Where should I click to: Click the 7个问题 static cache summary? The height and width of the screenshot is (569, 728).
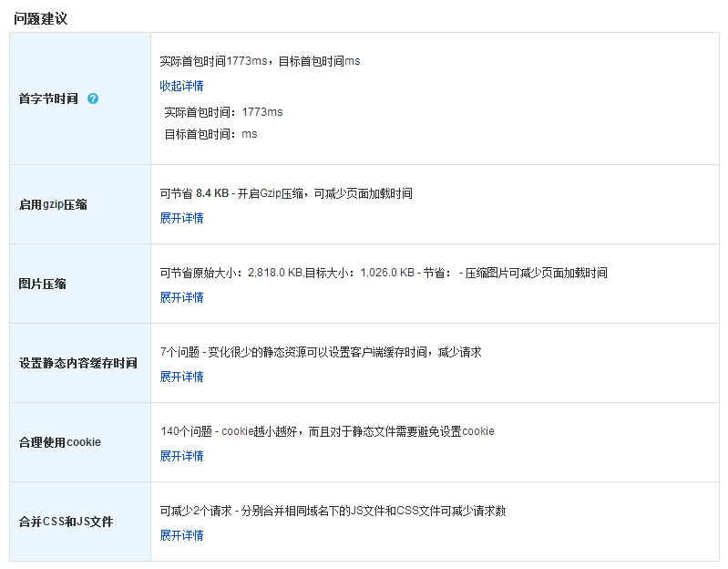320,352
